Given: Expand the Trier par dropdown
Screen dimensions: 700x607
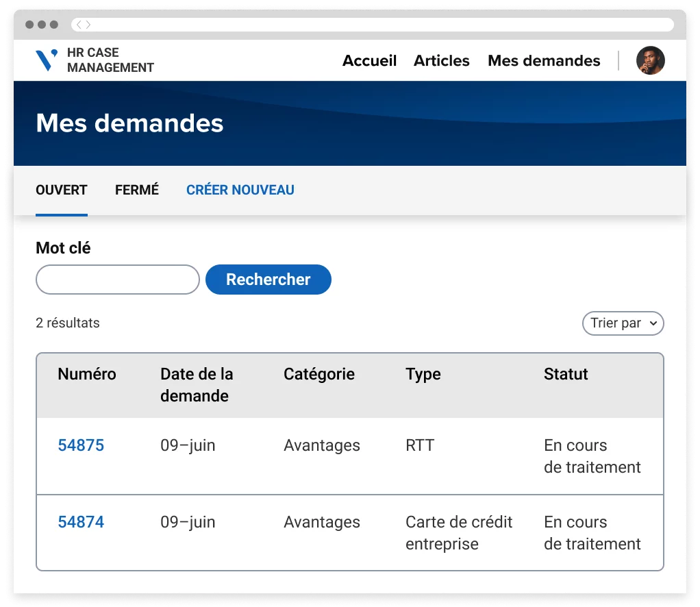Looking at the screenshot, I should (x=623, y=323).
